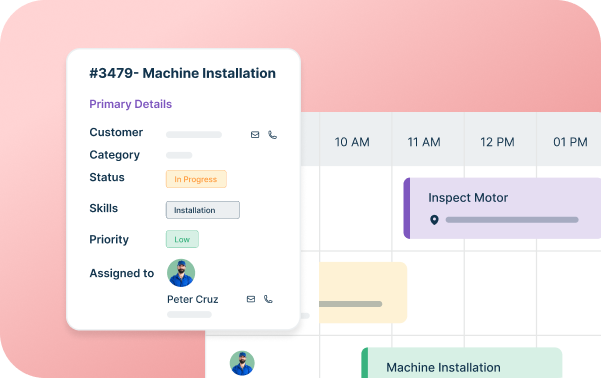The height and width of the screenshot is (378, 601).
Task: Click the Installation skill tag
Action: (x=203, y=210)
